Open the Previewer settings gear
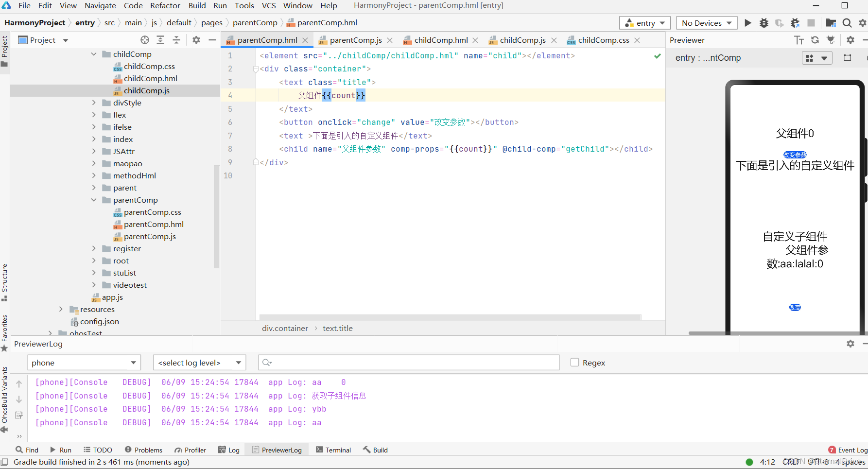This screenshot has height=469, width=868. pos(851,40)
